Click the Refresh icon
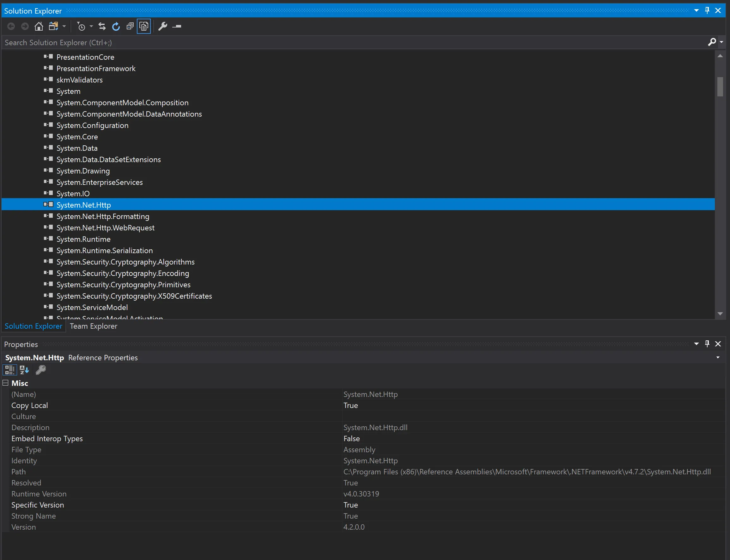This screenshot has width=730, height=560. pos(116,26)
